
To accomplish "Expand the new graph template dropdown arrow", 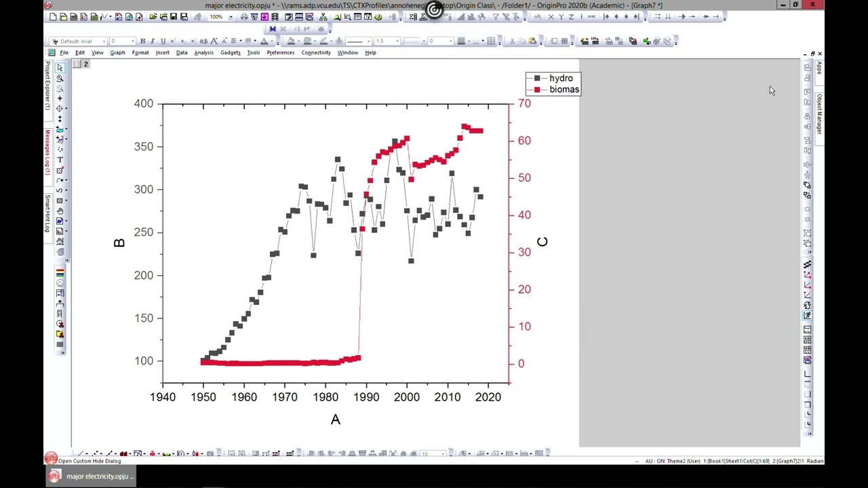I will [110, 16].
